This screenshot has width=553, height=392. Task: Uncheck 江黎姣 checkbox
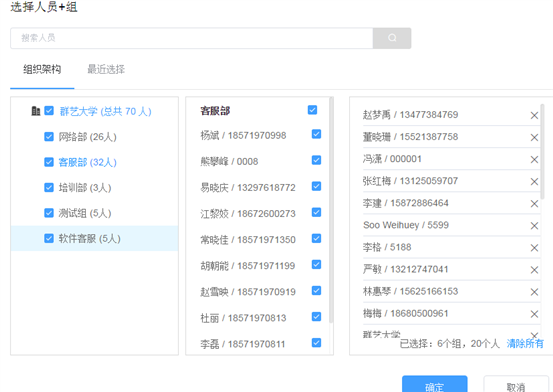[316, 212]
